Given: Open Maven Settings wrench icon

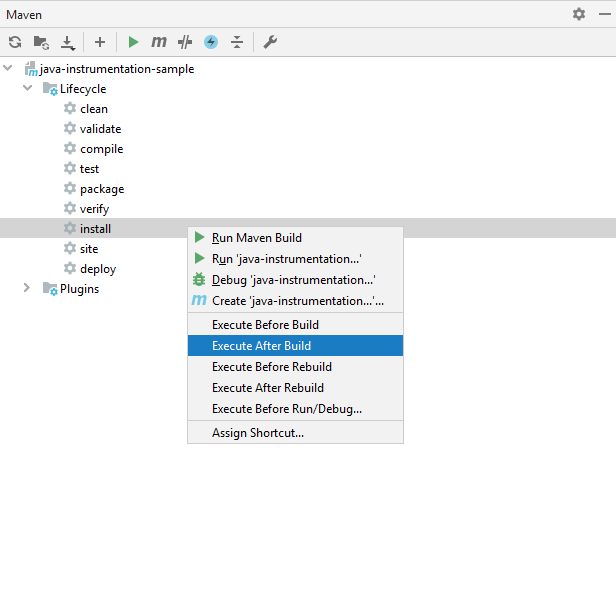Looking at the screenshot, I should (270, 42).
